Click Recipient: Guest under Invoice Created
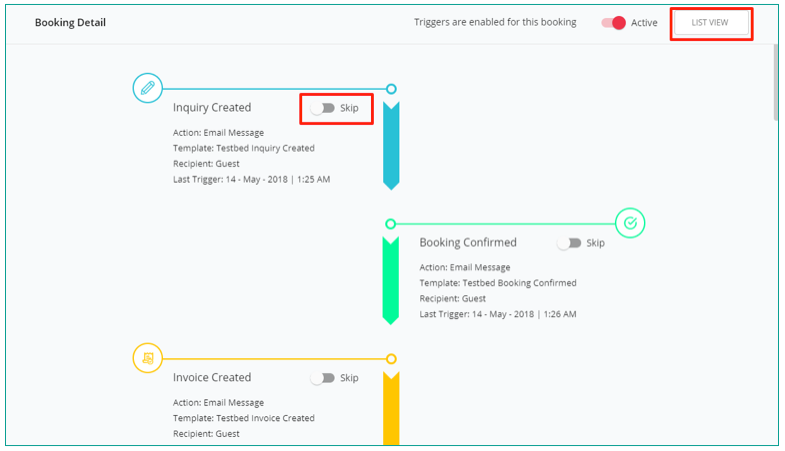Viewport: 785px width, 451px height. pos(206,433)
